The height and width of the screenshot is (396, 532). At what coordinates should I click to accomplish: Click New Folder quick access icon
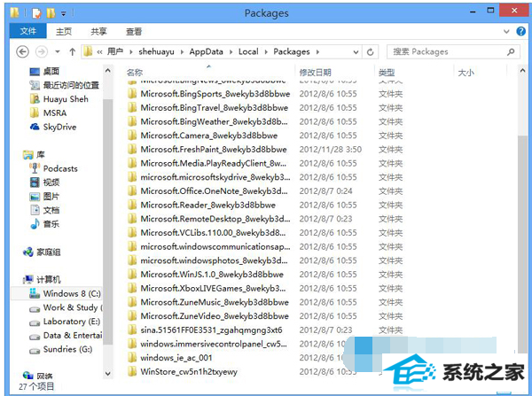[x=51, y=13]
